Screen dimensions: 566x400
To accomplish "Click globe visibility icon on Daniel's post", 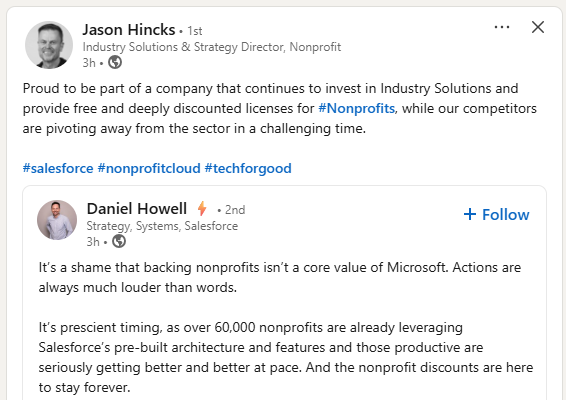I will tap(119, 241).
